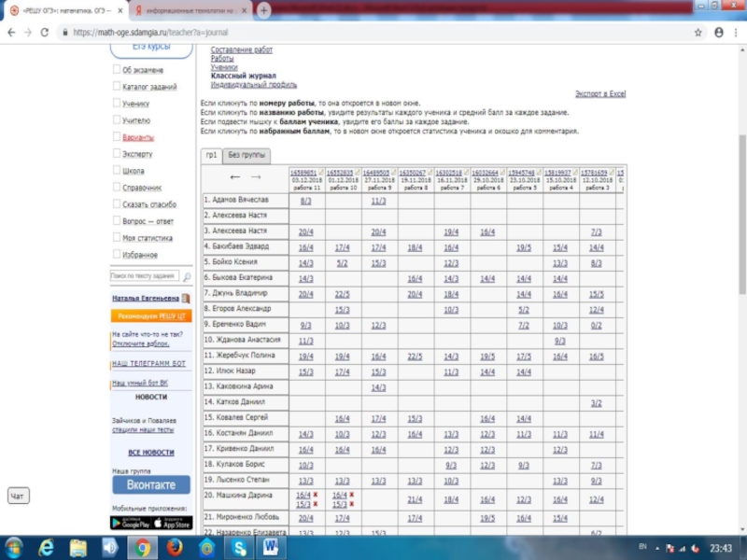Click Каковкина Арина score 14/3
Screen dimensions: 747x560
click(x=378, y=387)
